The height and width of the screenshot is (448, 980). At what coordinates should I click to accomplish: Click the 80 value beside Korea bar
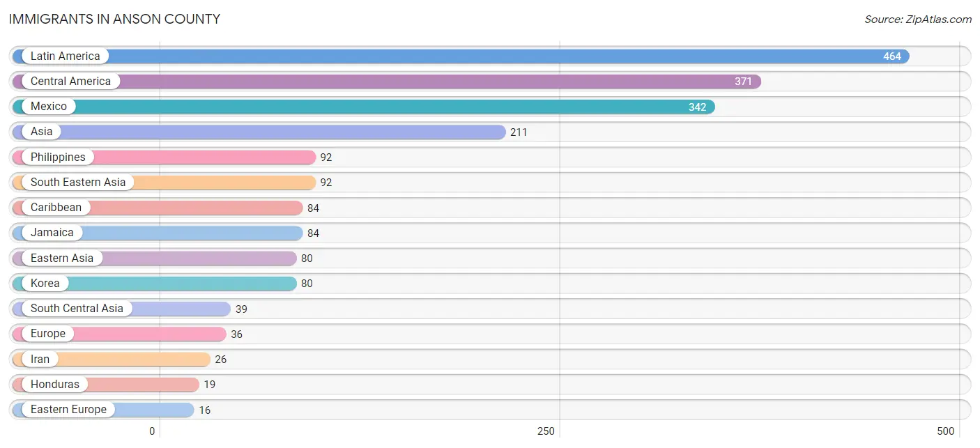point(307,284)
